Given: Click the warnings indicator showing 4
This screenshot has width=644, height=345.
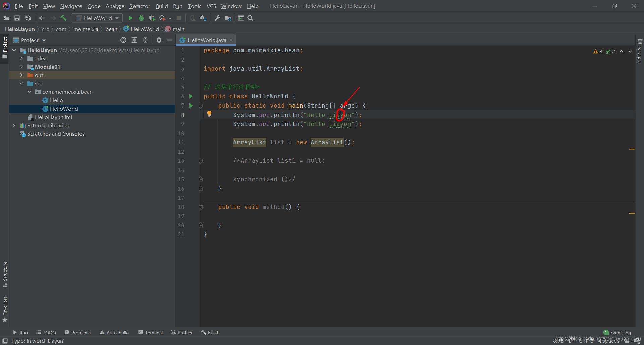Looking at the screenshot, I should tap(598, 51).
